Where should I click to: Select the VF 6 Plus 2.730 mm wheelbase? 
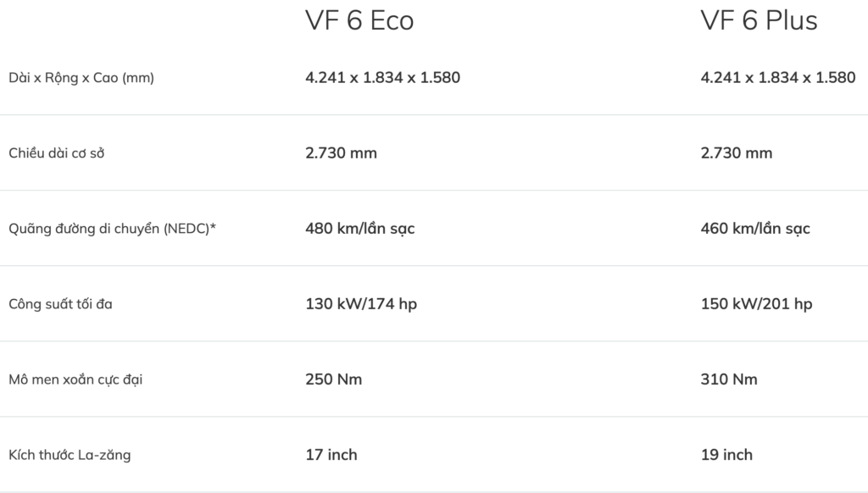coord(736,153)
